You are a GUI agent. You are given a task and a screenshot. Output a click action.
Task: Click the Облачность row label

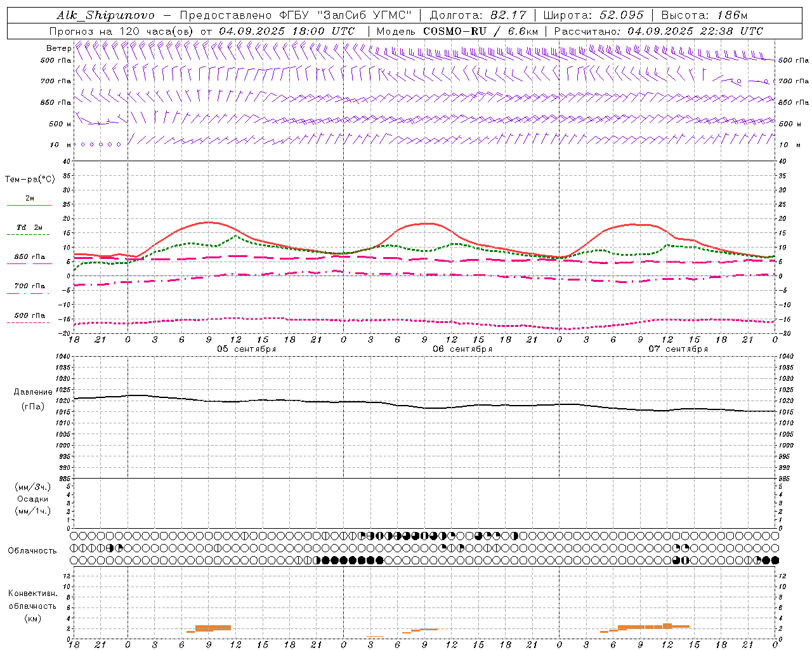[32, 550]
